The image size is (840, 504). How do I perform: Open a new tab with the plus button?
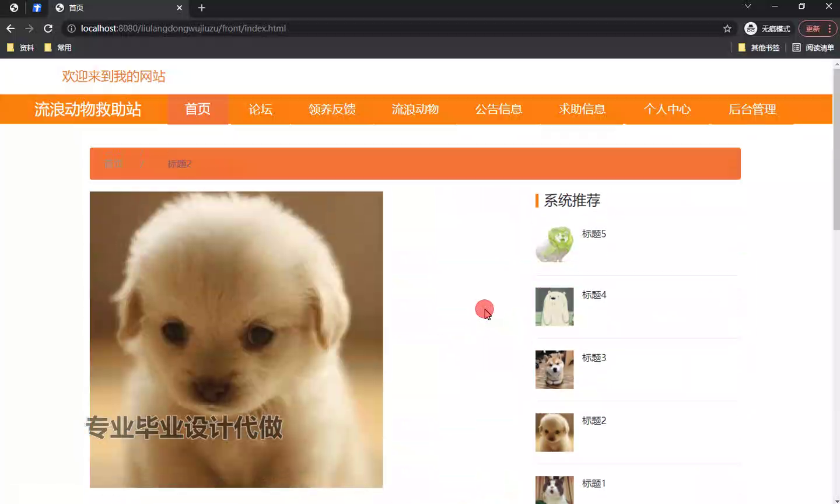202,8
